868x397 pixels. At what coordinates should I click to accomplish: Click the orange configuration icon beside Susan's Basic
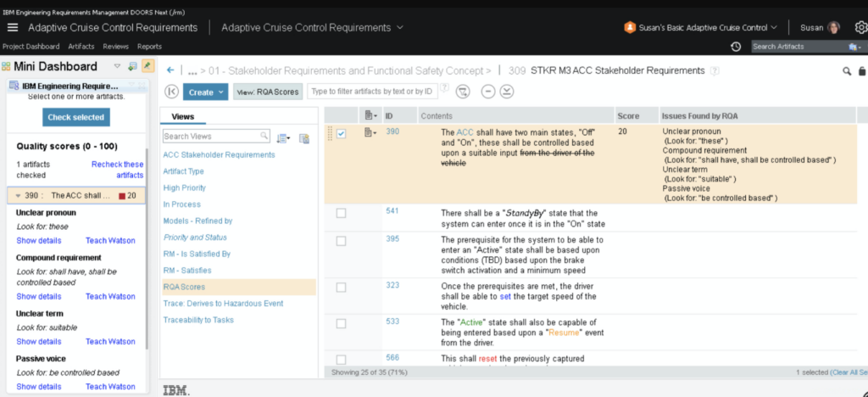click(x=630, y=28)
